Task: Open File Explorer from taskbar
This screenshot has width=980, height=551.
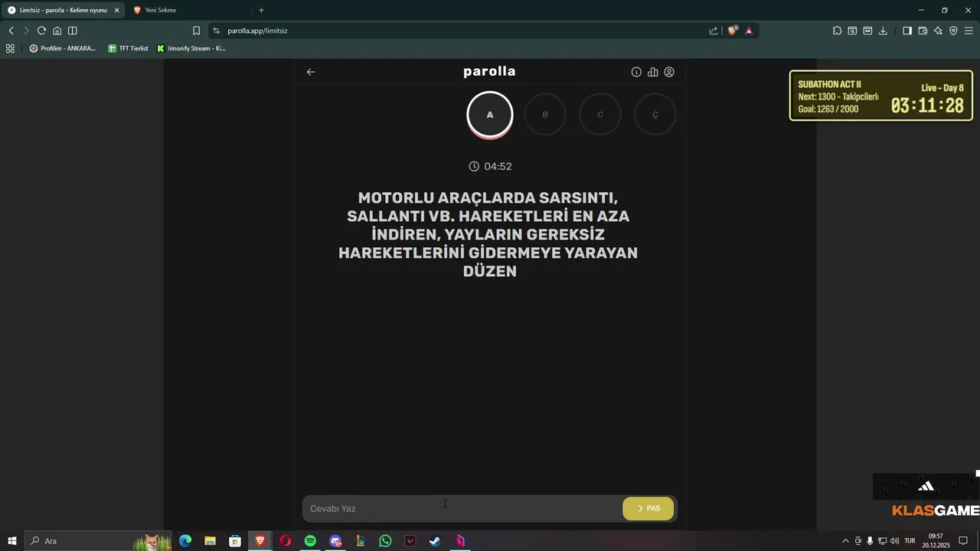Action: (210, 541)
